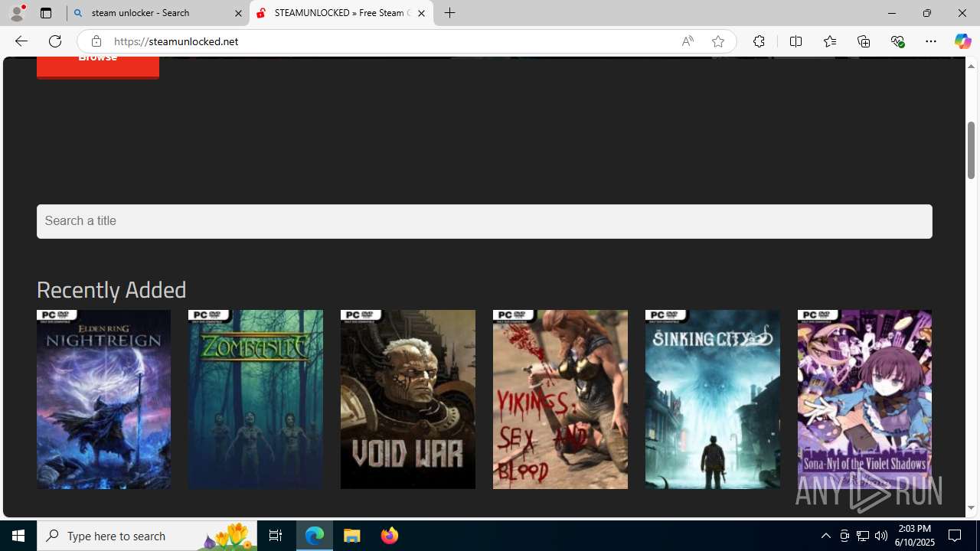Image resolution: width=980 pixels, height=551 pixels.
Task: Open Elden Ring Nightreign game cover
Action: 103,399
